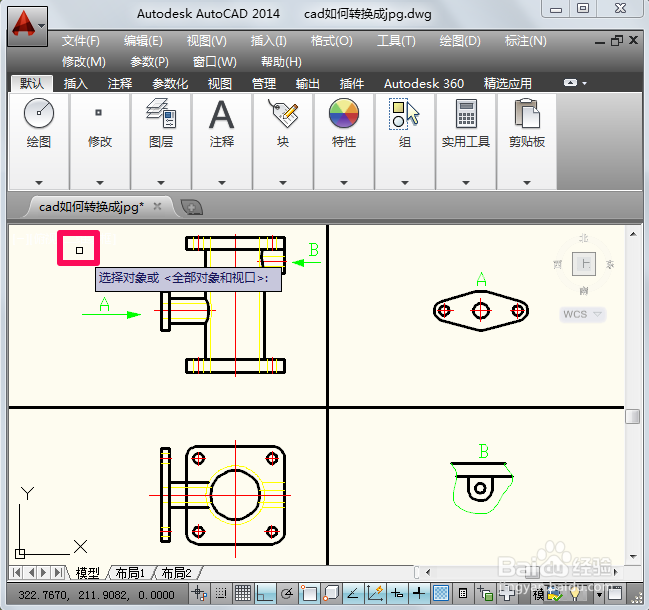Open the 帮助(H) menu
This screenshot has height=610, width=649.
(281, 62)
